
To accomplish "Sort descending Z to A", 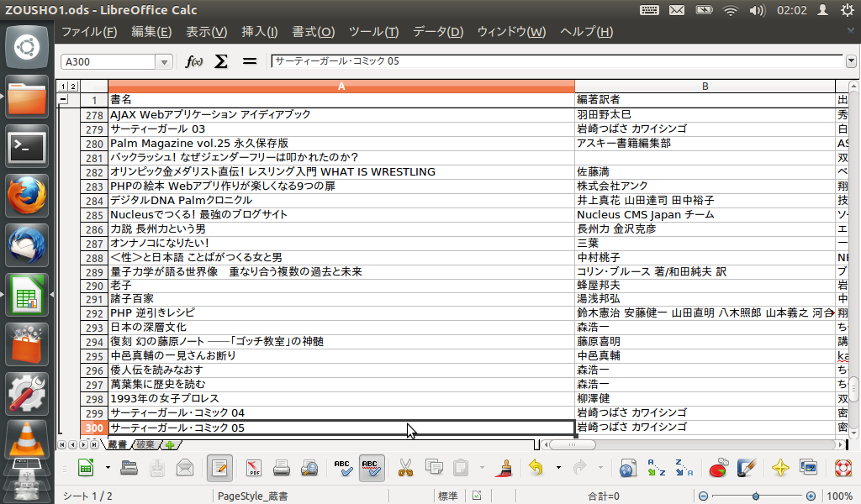I will click(684, 468).
